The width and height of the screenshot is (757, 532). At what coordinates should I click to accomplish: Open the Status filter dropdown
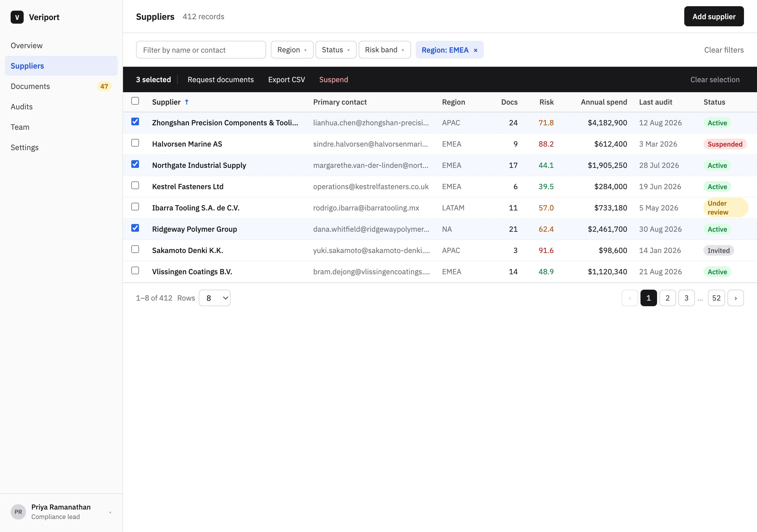coord(336,50)
